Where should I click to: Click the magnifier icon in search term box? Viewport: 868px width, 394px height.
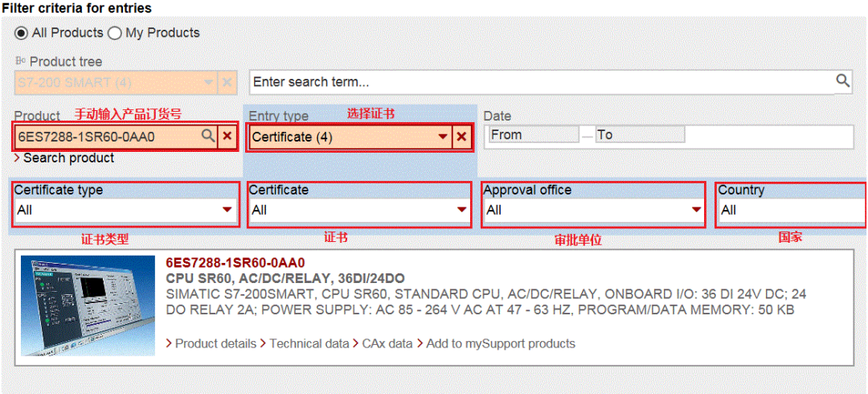click(x=842, y=81)
